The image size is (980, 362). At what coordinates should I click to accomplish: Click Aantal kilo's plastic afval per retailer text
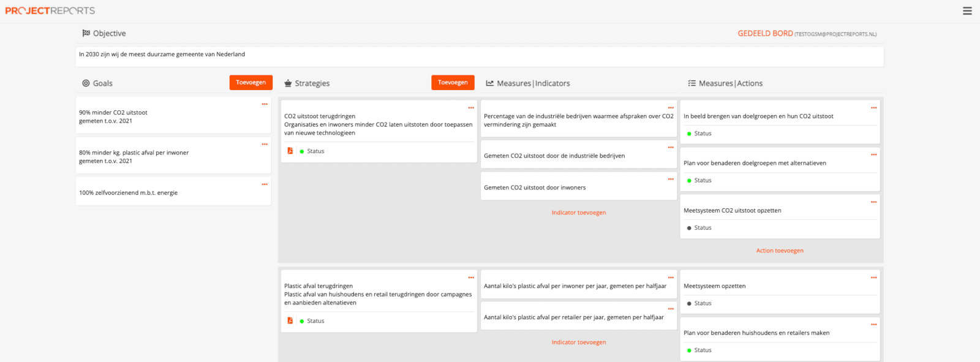click(x=574, y=317)
